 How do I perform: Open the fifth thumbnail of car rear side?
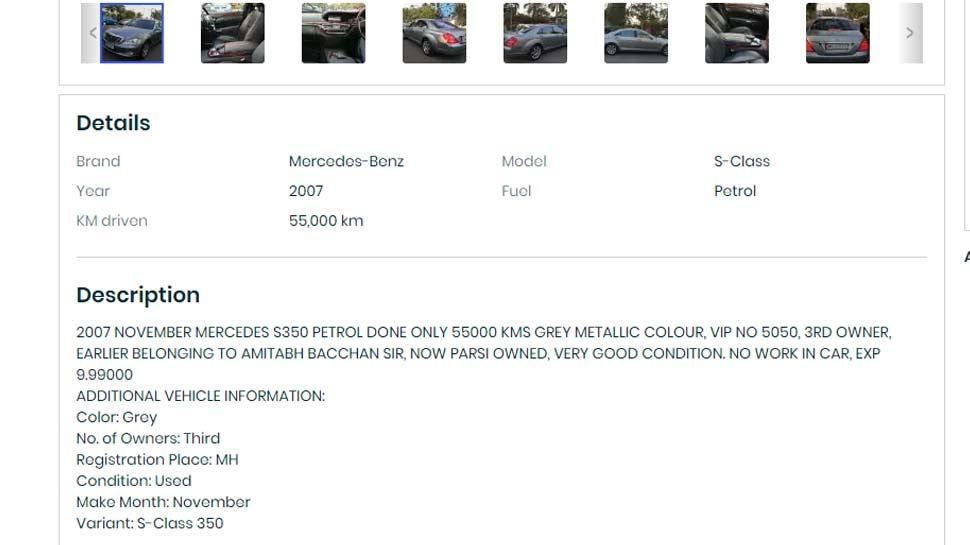coord(535,33)
